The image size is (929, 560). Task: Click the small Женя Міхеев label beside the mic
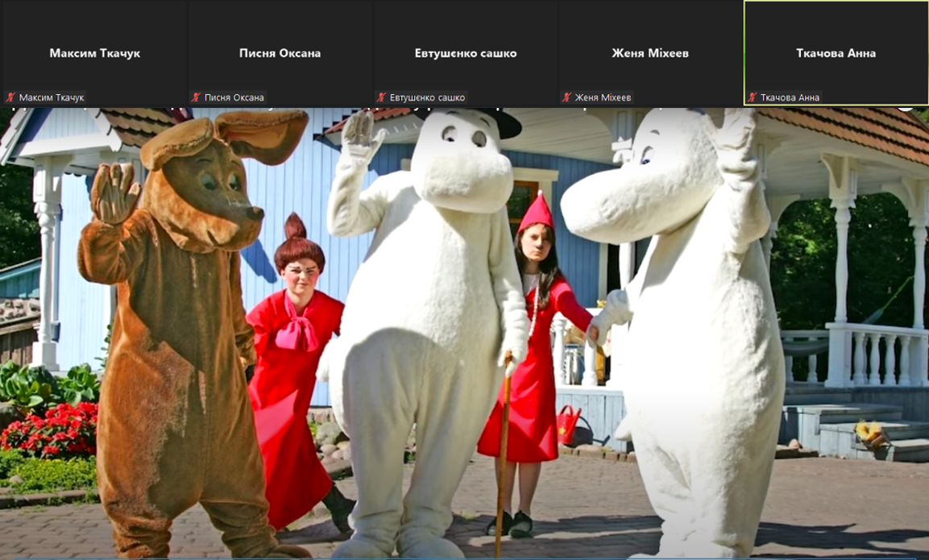coord(603,97)
